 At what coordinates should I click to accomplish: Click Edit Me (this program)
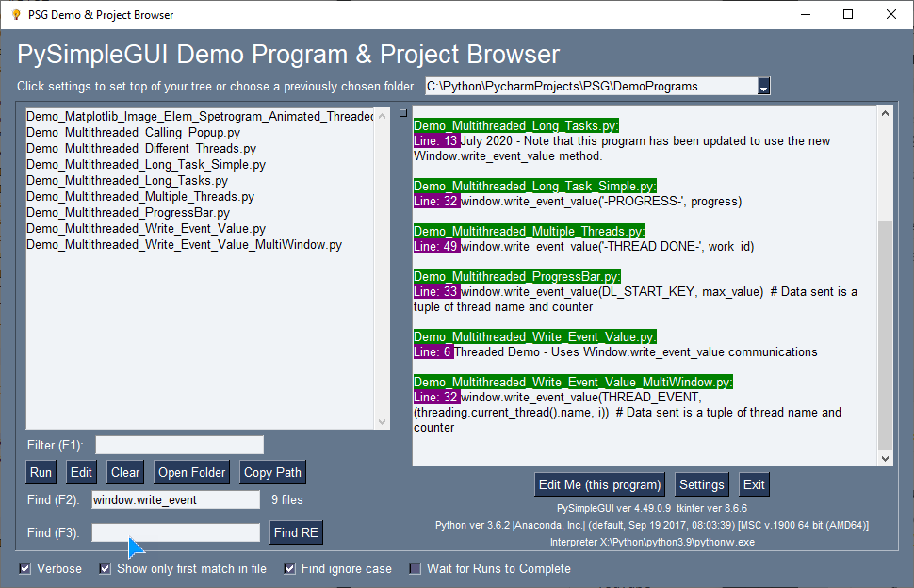click(x=599, y=483)
